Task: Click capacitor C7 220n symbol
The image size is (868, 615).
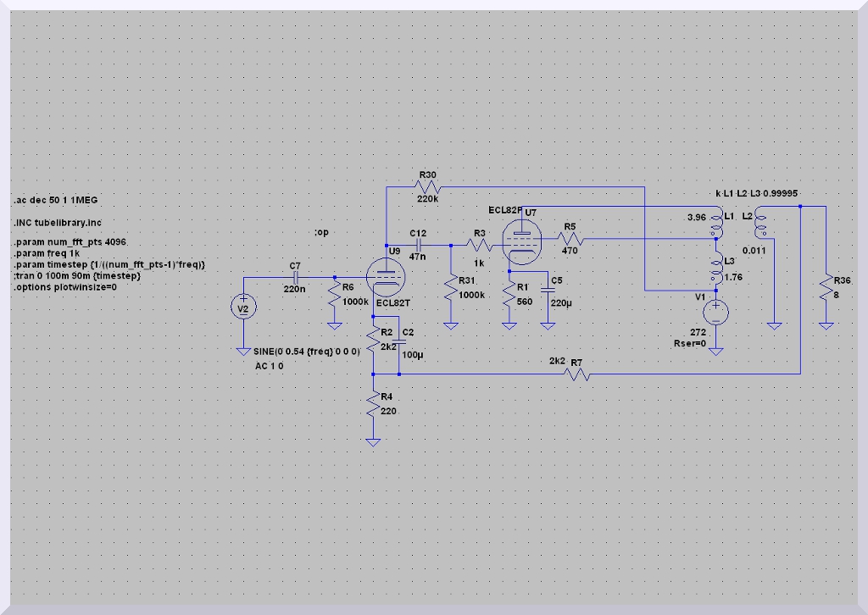Action: point(297,276)
